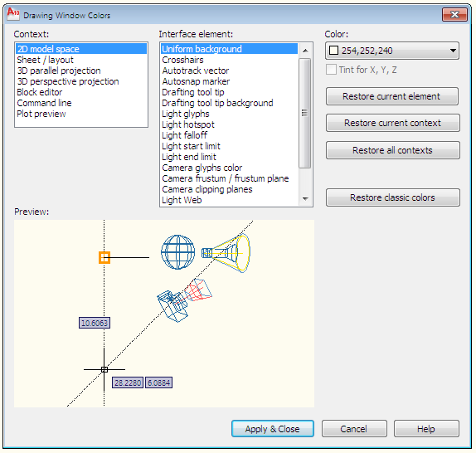Click the Restore classic colors button
The image size is (476, 453).
click(393, 197)
